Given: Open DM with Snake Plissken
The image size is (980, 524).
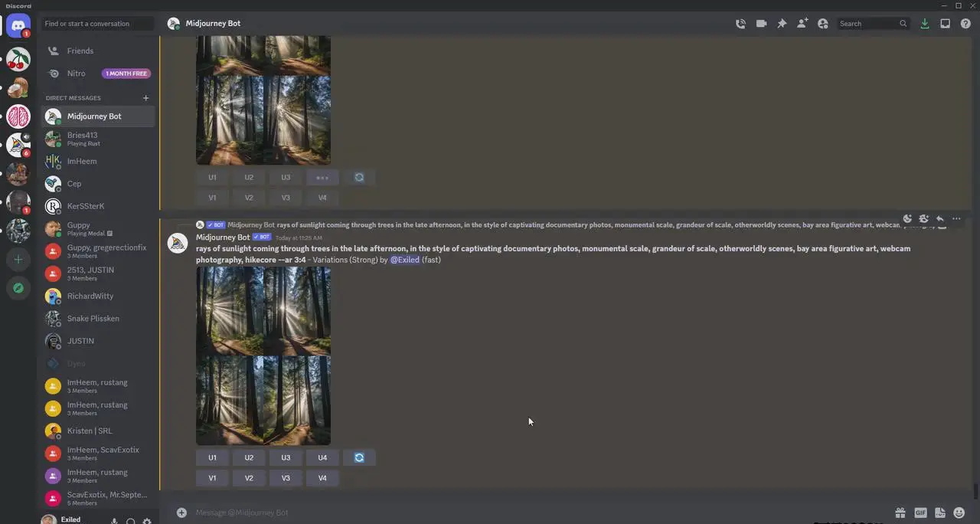Looking at the screenshot, I should (99, 319).
